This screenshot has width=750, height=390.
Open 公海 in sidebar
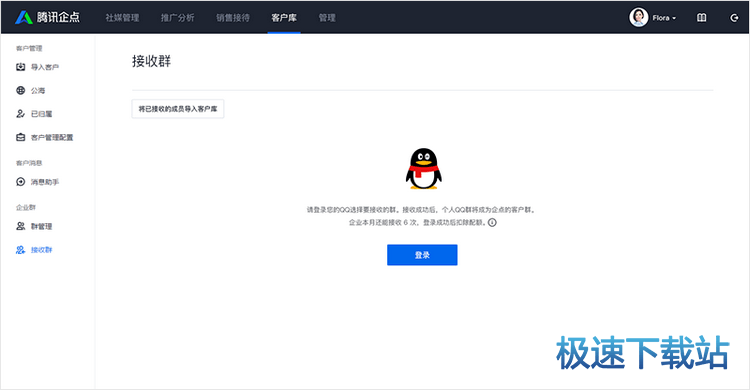pyautogui.click(x=38, y=90)
